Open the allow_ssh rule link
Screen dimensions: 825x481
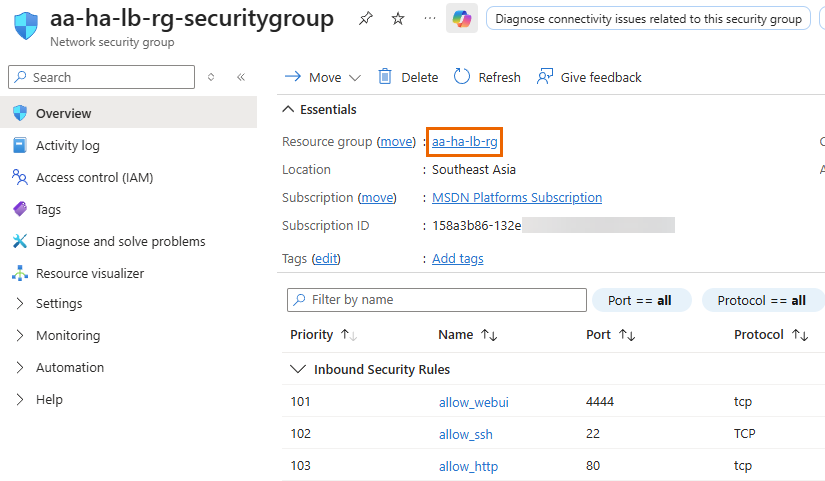466,434
